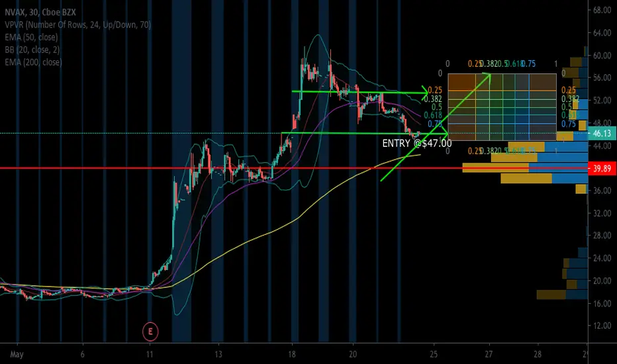Click the '11' date axis label
The width and height of the screenshot is (617, 364).
coord(150,354)
